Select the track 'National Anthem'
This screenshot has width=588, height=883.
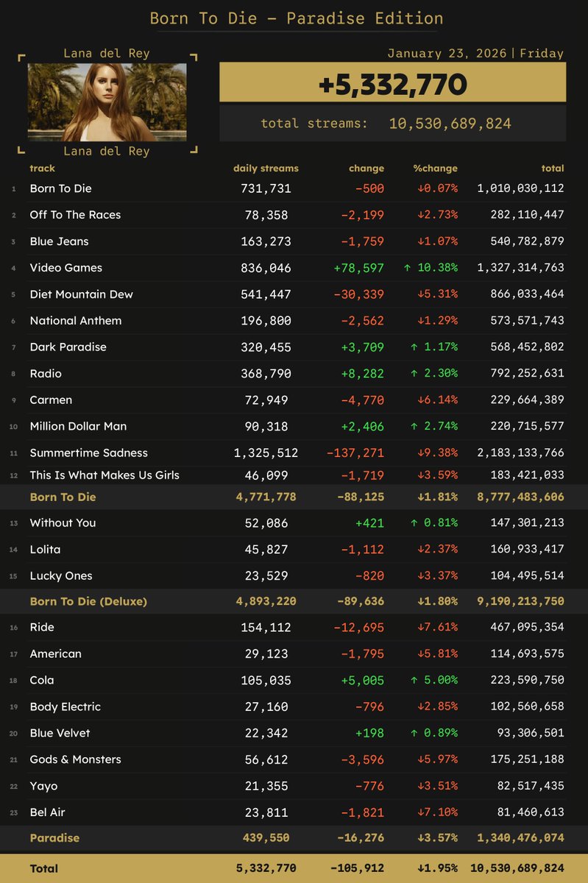(x=76, y=321)
